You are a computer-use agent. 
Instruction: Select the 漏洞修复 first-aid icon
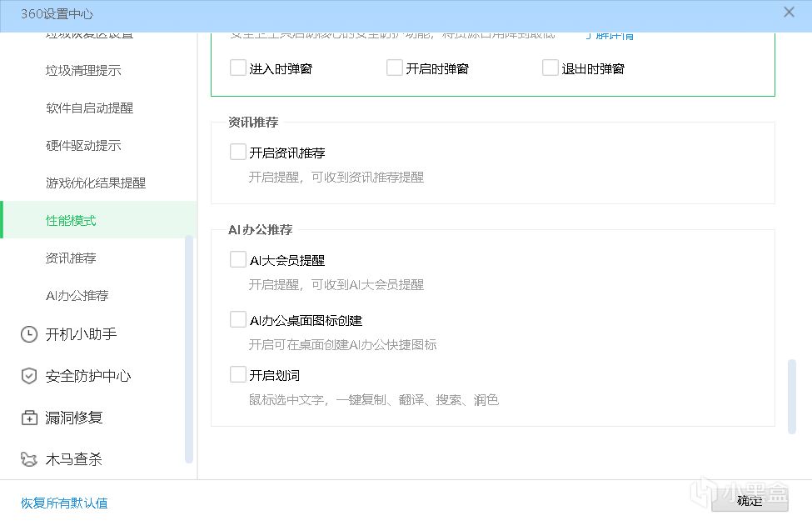(29, 418)
